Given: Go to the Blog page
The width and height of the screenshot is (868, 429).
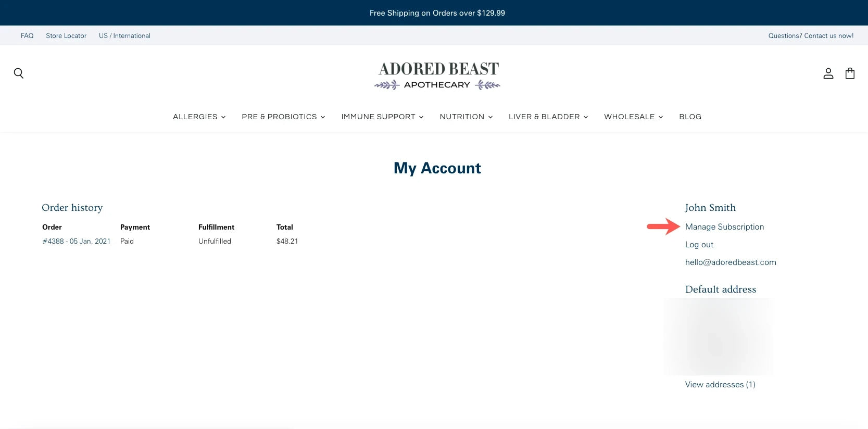Looking at the screenshot, I should [690, 117].
